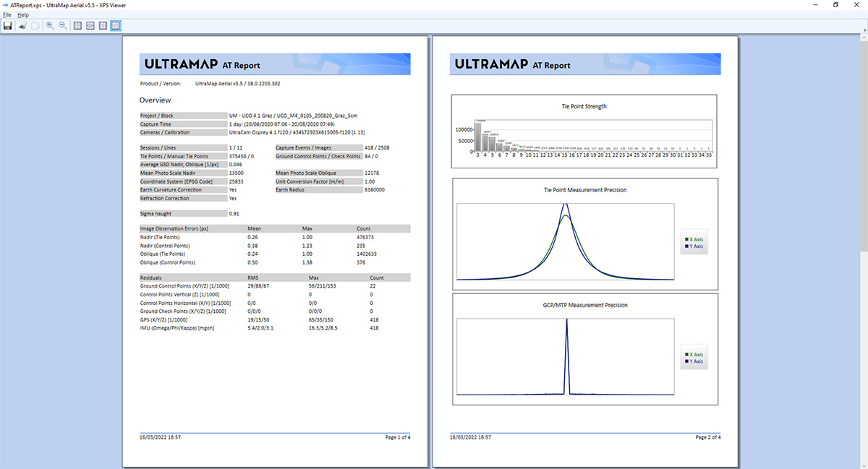Click the "Page 2 of 4" footer text
868x469 pixels.
point(708,438)
